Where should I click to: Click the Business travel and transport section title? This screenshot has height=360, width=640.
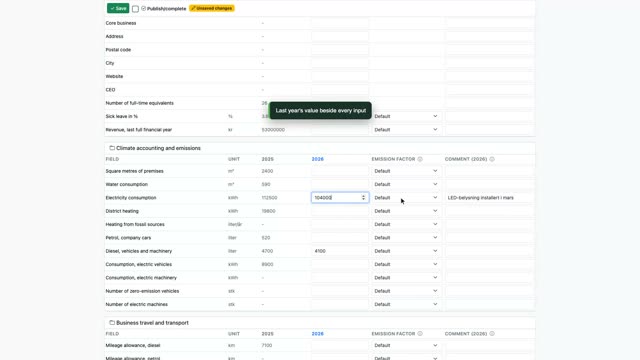(x=152, y=322)
